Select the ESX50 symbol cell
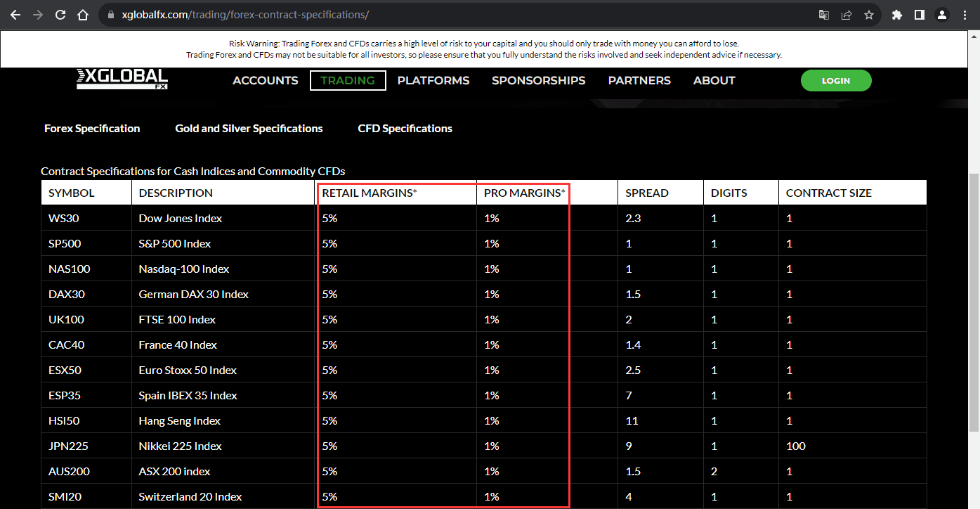This screenshot has width=980, height=509. pos(86,370)
